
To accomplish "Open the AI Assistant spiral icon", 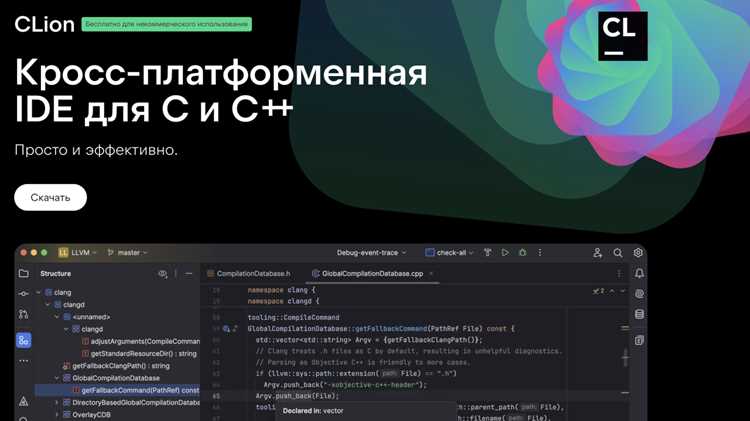I will pyautogui.click(x=639, y=294).
